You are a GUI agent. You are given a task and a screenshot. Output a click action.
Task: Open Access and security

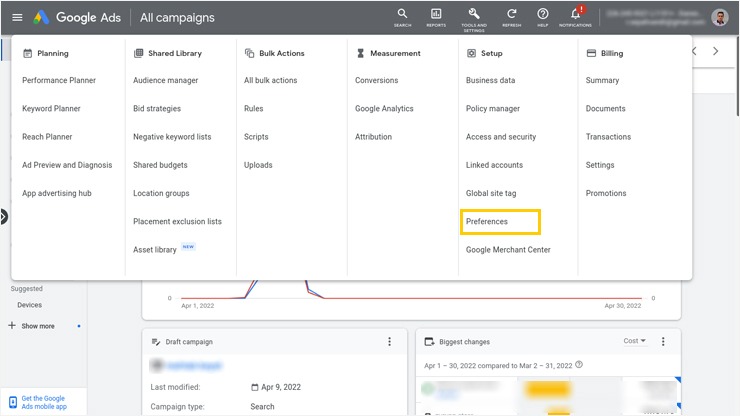pyautogui.click(x=501, y=137)
